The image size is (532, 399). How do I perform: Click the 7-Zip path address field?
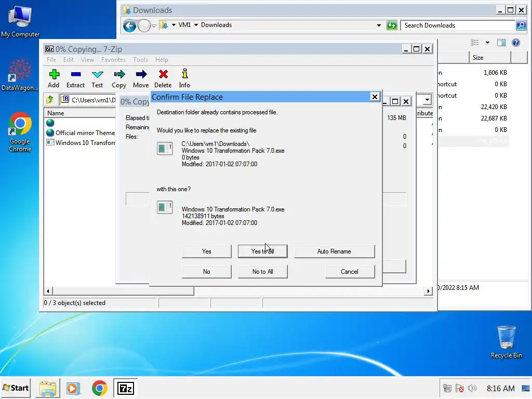88,100
